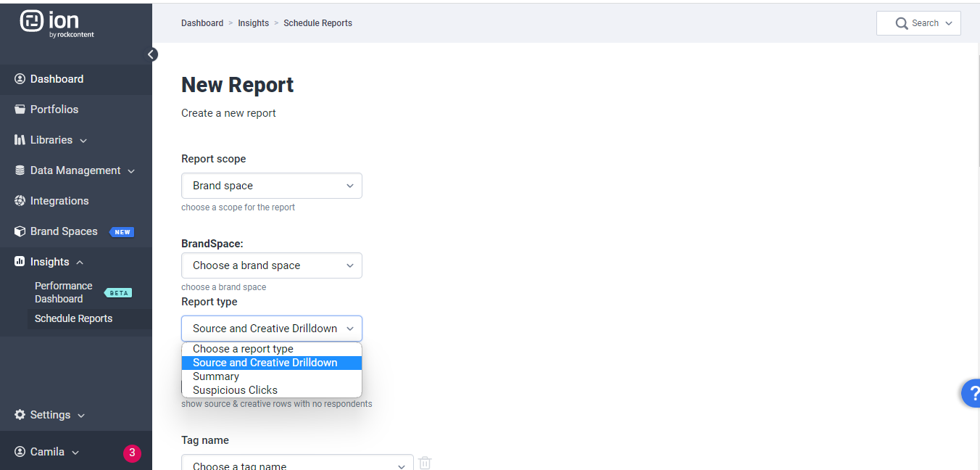Collapse the Insights section chevron

click(80, 263)
